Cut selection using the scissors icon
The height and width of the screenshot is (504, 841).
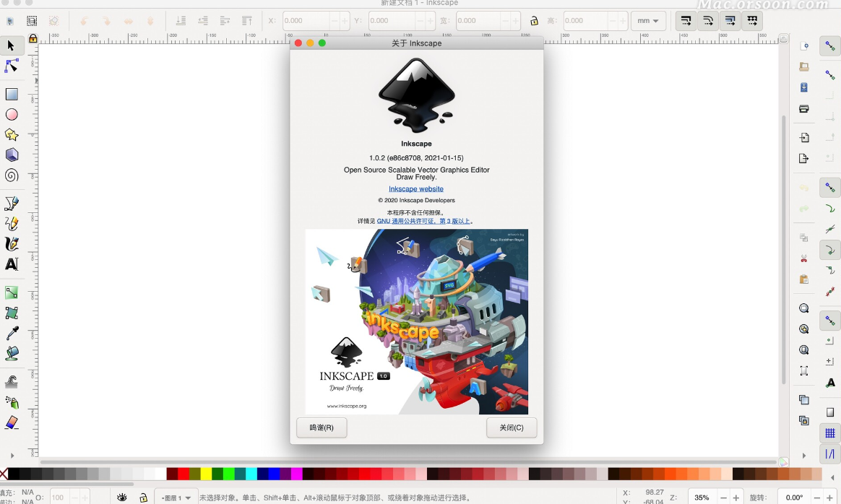pos(803,258)
